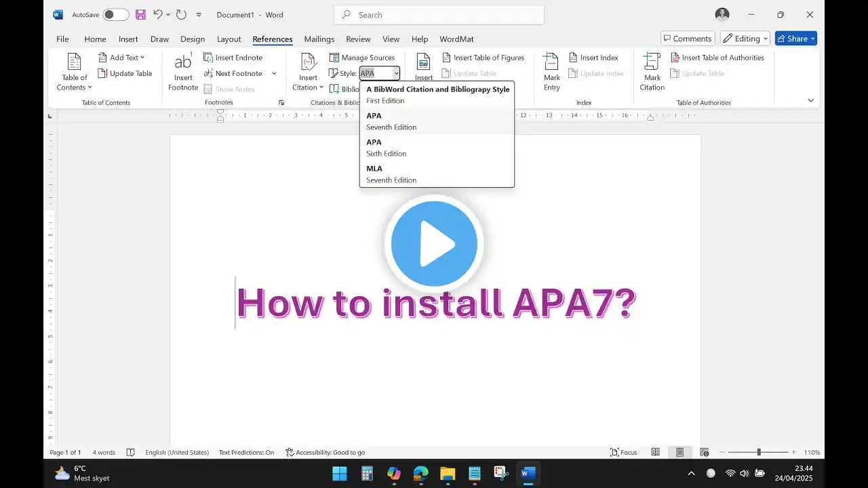Image resolution: width=868 pixels, height=488 pixels.
Task: Zoom in with plus button
Action: click(x=793, y=452)
